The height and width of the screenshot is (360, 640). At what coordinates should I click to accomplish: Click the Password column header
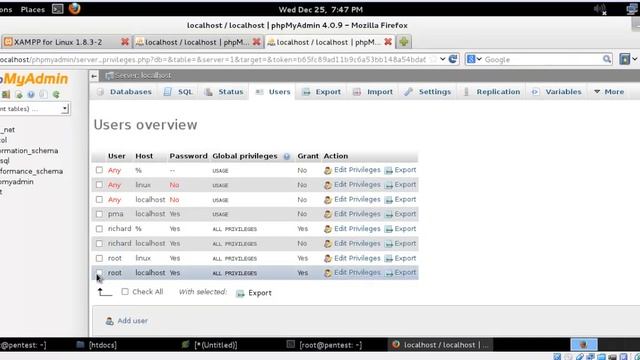pyautogui.click(x=188, y=156)
